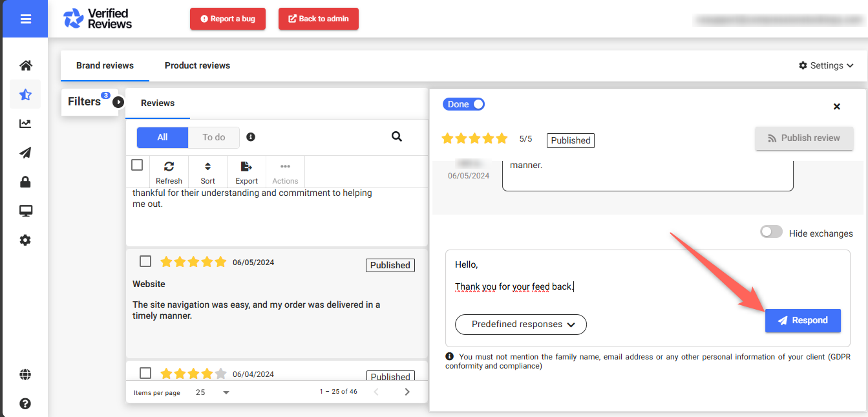Click the Report a bug button
Screen dimensions: 868x417
228,19
